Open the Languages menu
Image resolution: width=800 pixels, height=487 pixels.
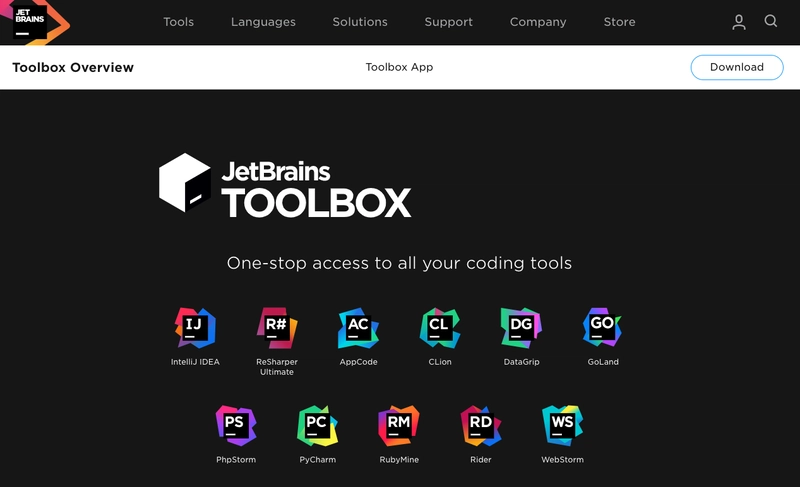tap(263, 22)
